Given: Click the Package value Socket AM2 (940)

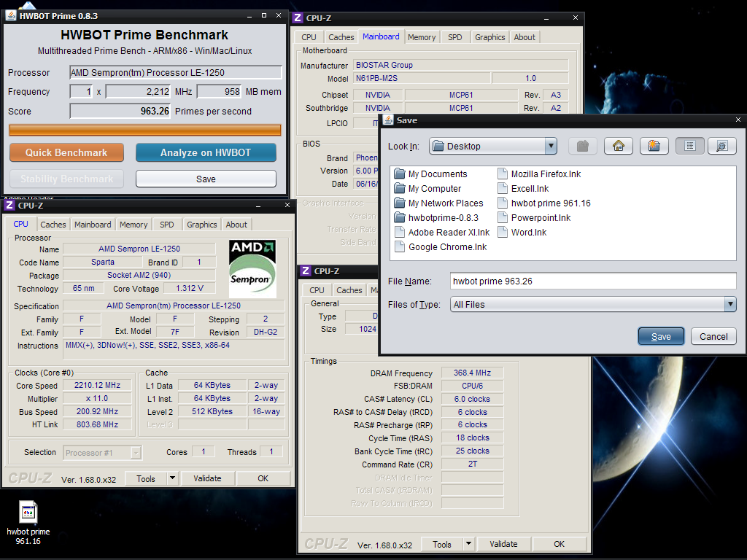Looking at the screenshot, I should [139, 275].
